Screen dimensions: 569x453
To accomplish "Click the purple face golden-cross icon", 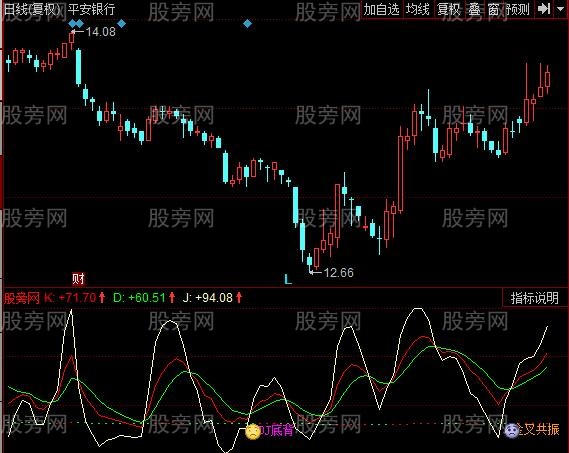I will pyautogui.click(x=512, y=430).
